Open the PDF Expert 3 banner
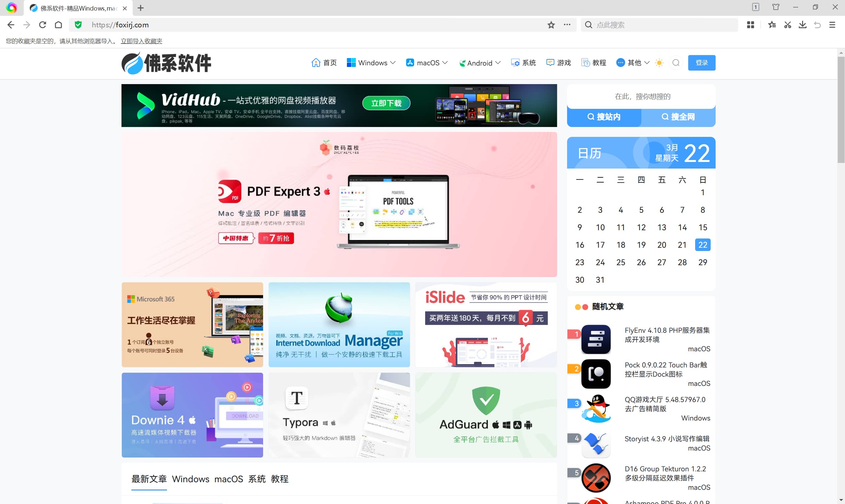 click(x=339, y=205)
